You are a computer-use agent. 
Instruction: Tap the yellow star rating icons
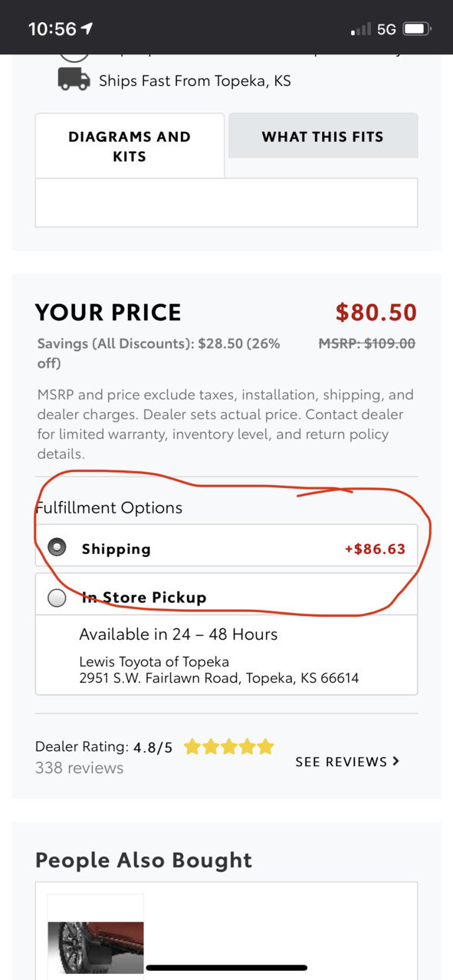(228, 746)
